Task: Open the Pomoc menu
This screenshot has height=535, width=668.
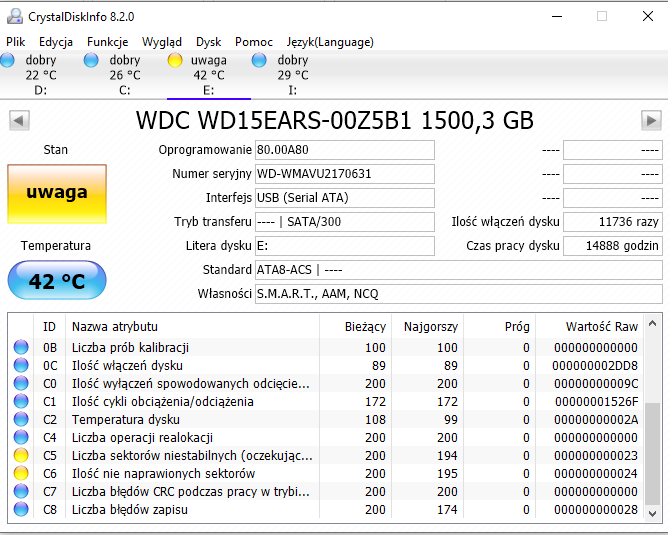Action: 253,42
